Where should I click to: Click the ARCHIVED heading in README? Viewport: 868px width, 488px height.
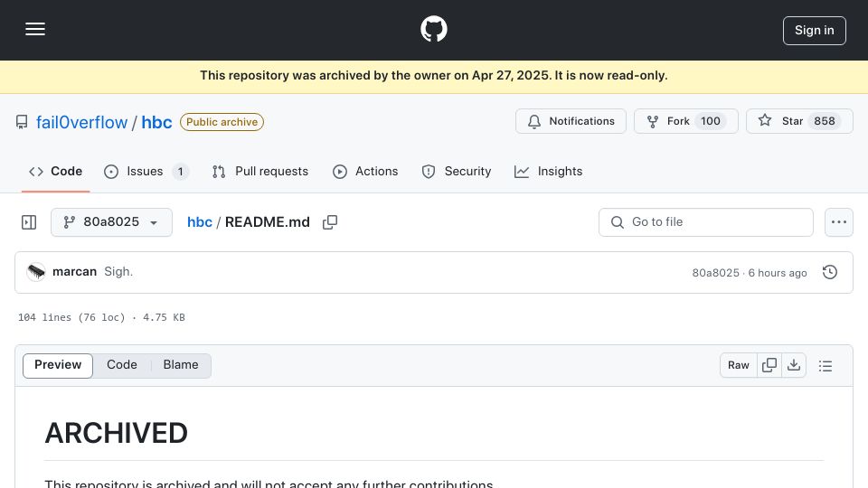(x=117, y=433)
